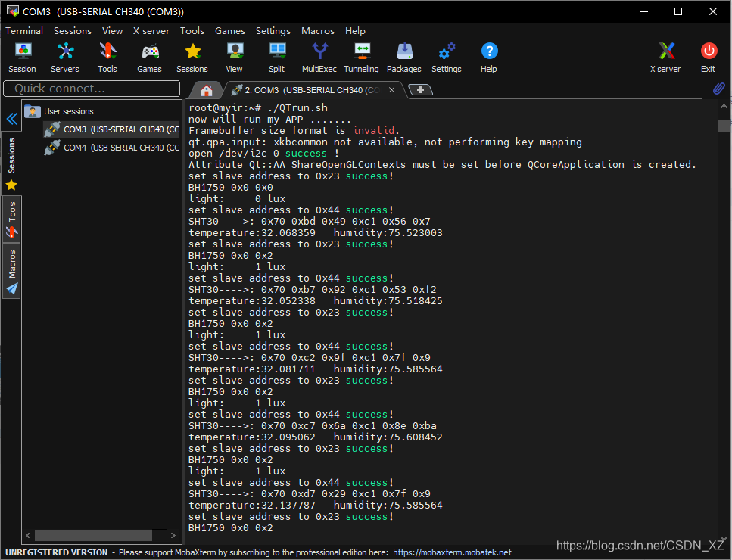Open the Tools toolbar icon

tap(107, 58)
